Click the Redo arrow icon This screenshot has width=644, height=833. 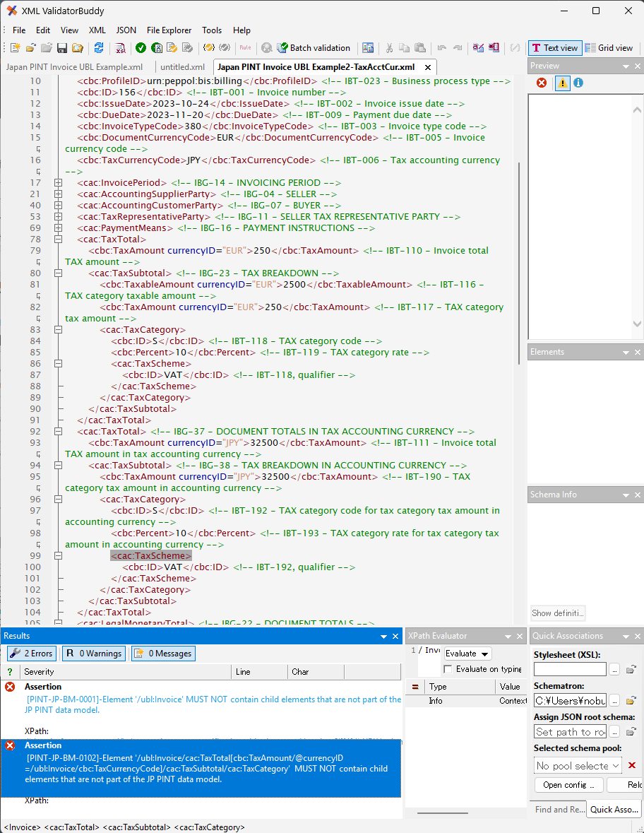(x=458, y=48)
